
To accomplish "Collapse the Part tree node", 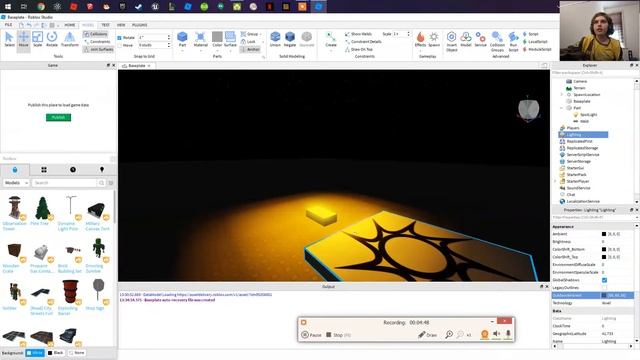I will pos(562,108).
